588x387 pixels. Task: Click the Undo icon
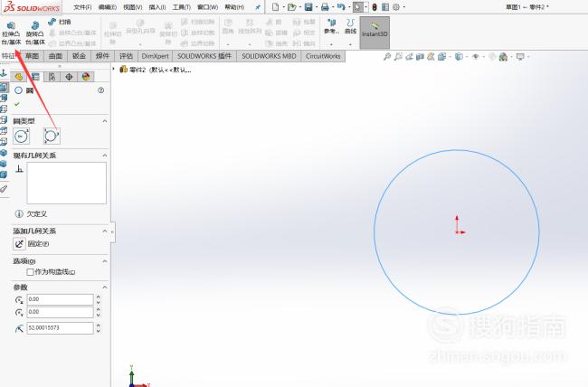340,6
